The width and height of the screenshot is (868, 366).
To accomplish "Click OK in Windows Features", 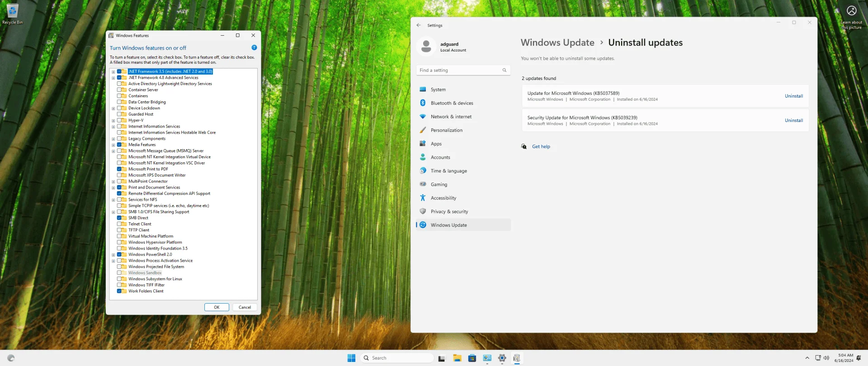I will point(217,307).
